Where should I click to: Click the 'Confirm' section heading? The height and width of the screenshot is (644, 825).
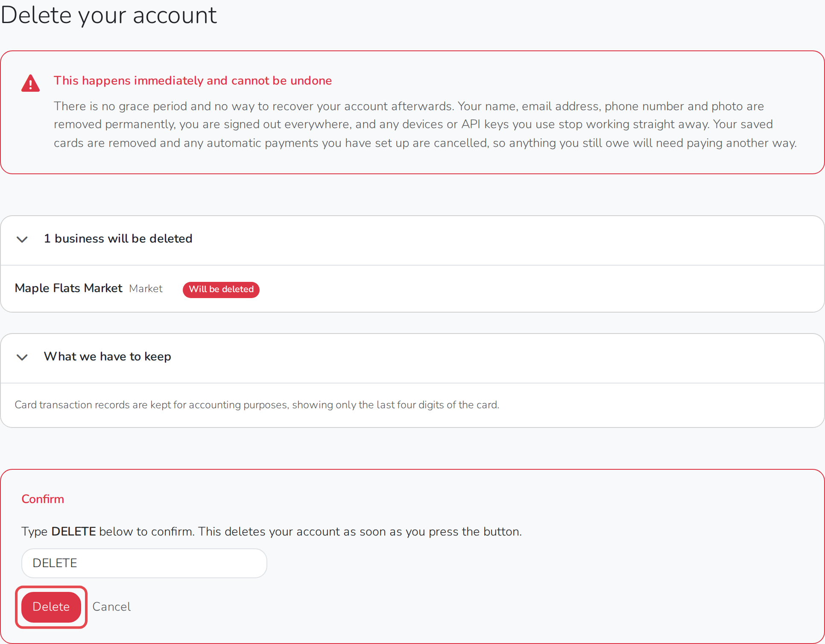[43, 499]
